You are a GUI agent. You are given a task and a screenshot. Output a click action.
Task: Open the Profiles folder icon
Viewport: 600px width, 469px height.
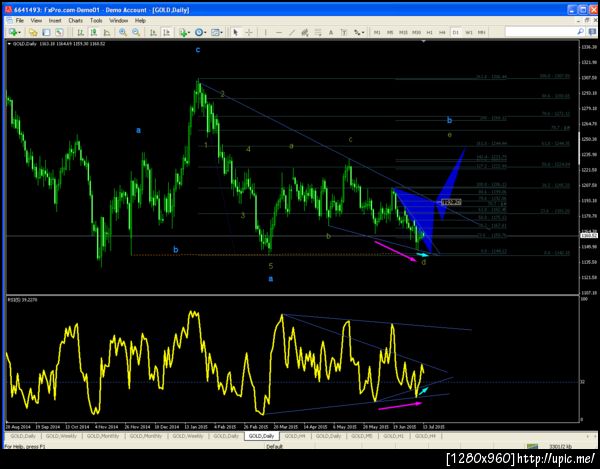[x=33, y=33]
